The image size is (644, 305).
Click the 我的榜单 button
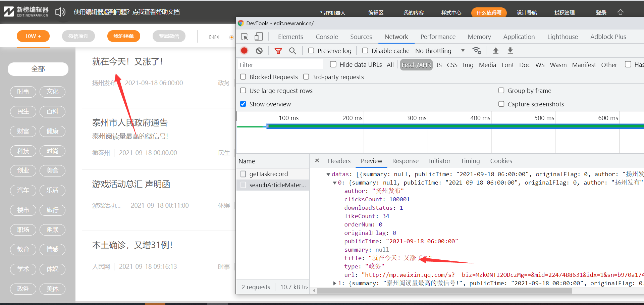(123, 36)
